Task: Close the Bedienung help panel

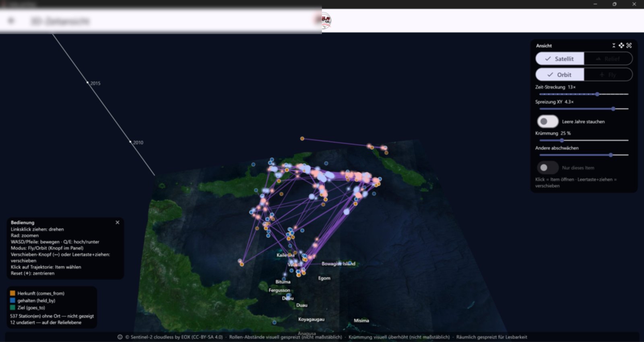Action: [118, 222]
